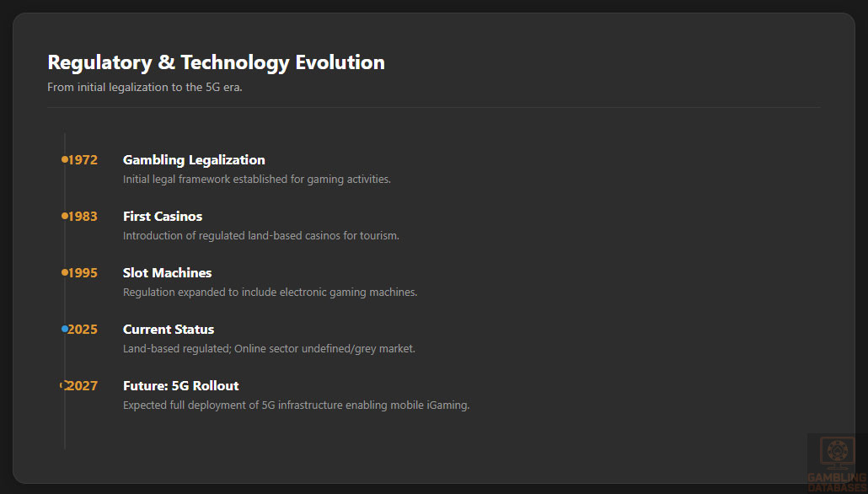Click the 1995 year label
Screen dimensions: 868x494
(83, 273)
